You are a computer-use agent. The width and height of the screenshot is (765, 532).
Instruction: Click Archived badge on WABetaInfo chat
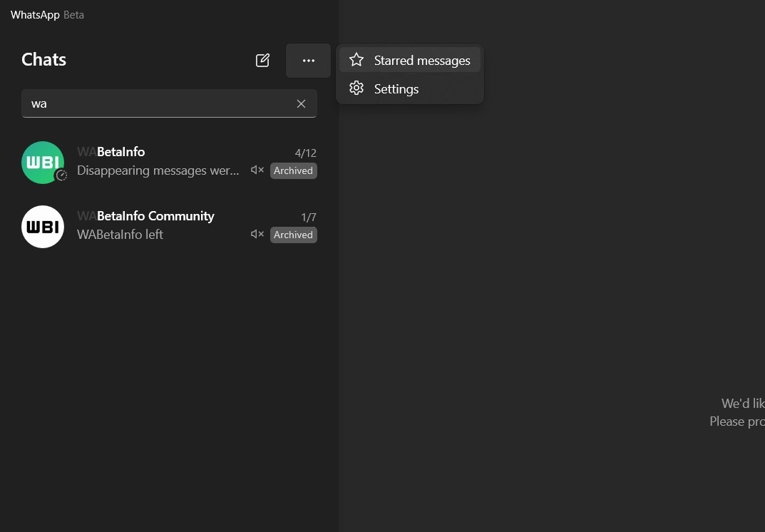pos(293,170)
